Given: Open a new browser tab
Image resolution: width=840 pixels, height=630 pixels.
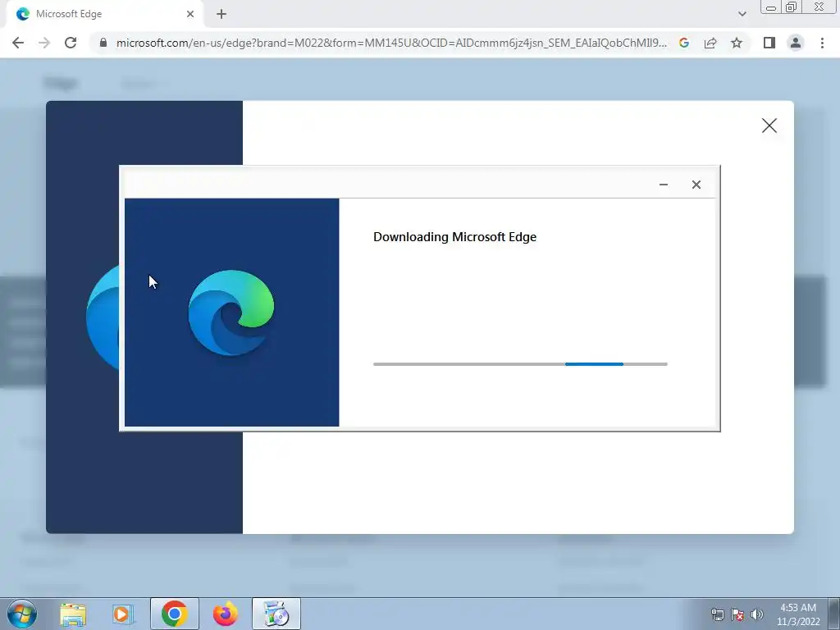Looking at the screenshot, I should [221, 15].
